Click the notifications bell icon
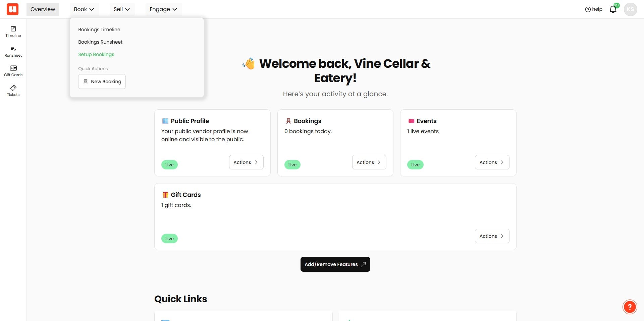This screenshot has height=321, width=644. (613, 9)
